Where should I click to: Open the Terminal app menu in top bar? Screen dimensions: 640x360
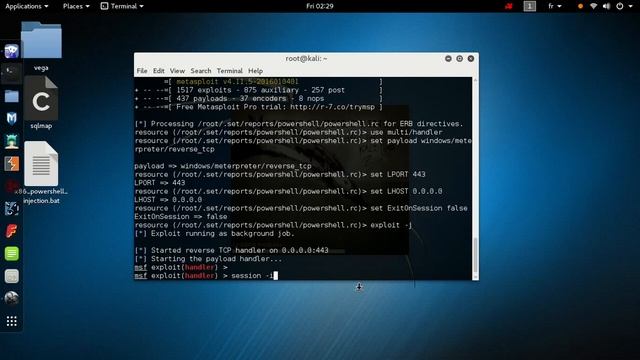point(122,6)
